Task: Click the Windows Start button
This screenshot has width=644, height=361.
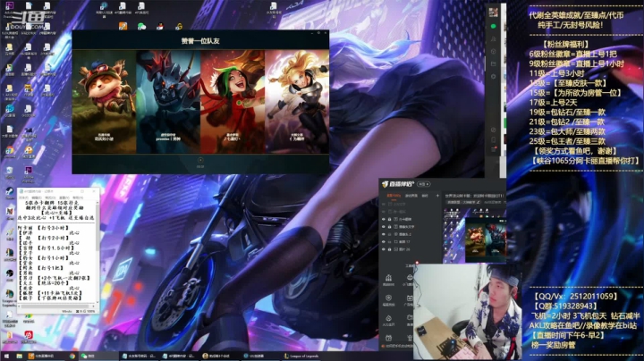Action: pos(6,356)
